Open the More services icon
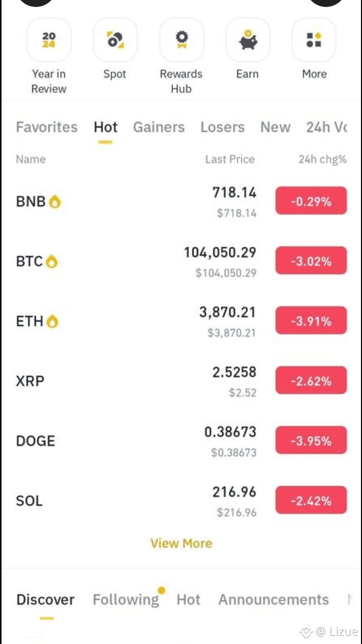Viewport: 362px width, 644px height. tap(314, 40)
